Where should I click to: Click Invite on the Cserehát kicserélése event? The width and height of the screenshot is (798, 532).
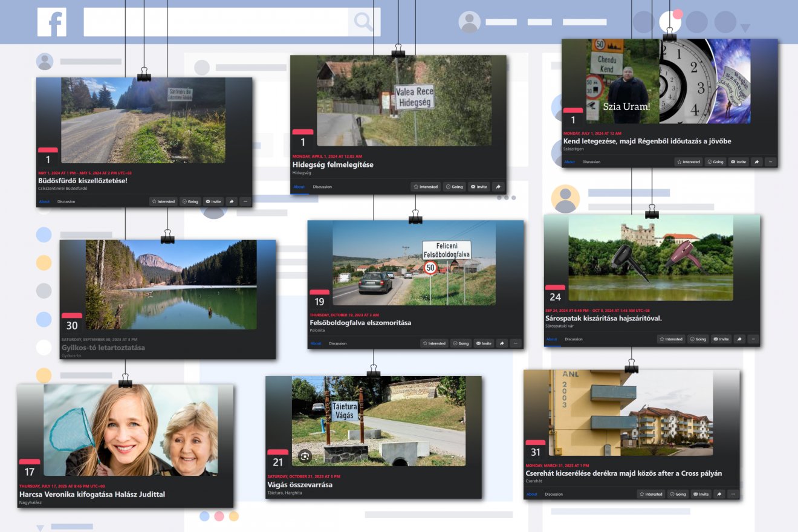coord(700,494)
